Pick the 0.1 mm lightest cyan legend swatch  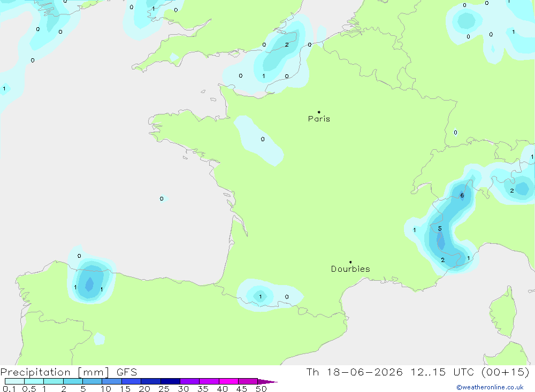pyautogui.click(x=14, y=381)
